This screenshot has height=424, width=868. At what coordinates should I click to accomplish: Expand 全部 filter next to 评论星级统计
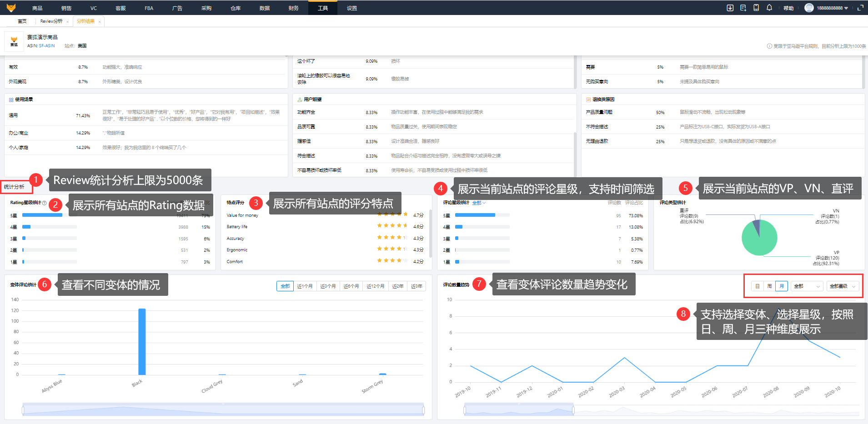pyautogui.click(x=479, y=203)
